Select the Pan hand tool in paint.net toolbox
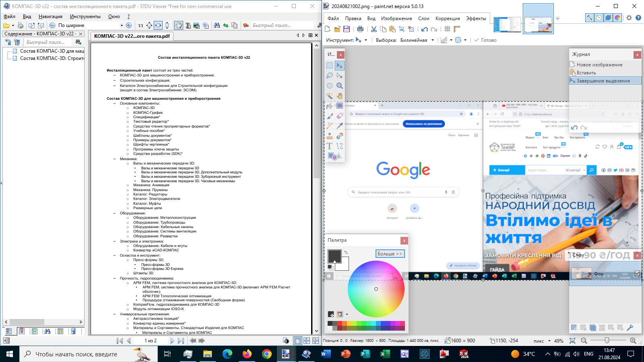 (340, 96)
